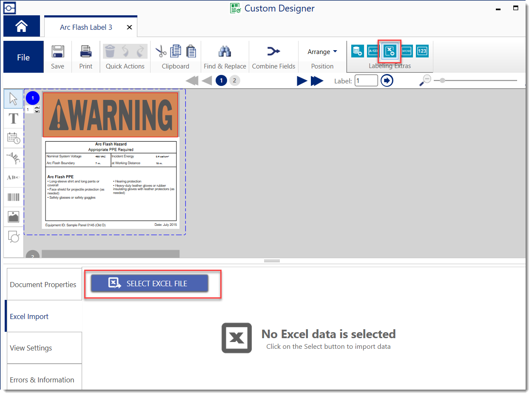The image size is (532, 396).
Task: Click the label spinner stepper on the thumbnail
Action: (x=37, y=109)
